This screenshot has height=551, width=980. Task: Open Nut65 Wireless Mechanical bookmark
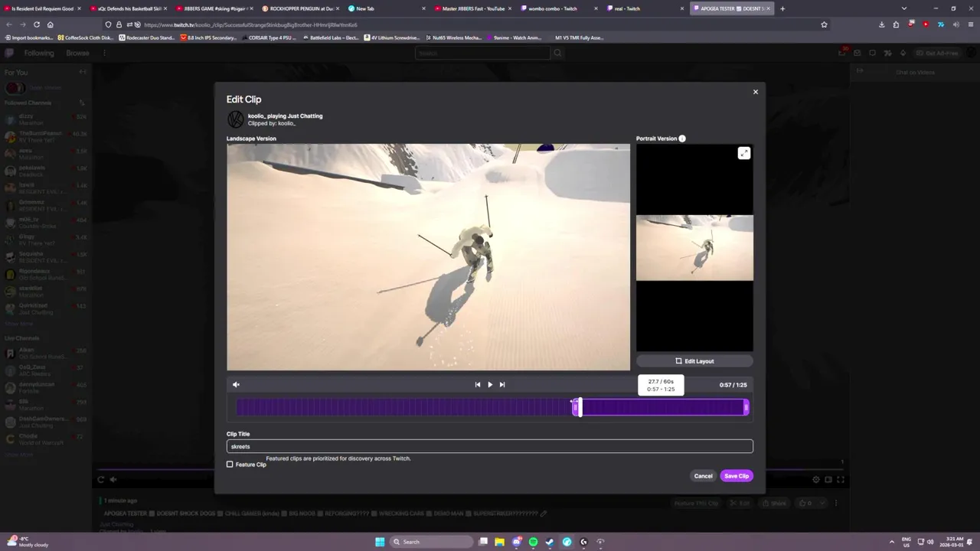click(x=453, y=37)
